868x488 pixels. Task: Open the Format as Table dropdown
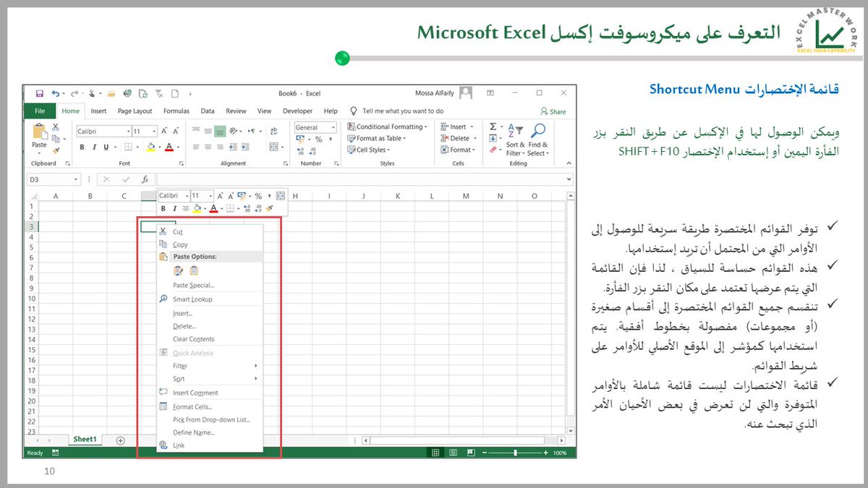(376, 138)
